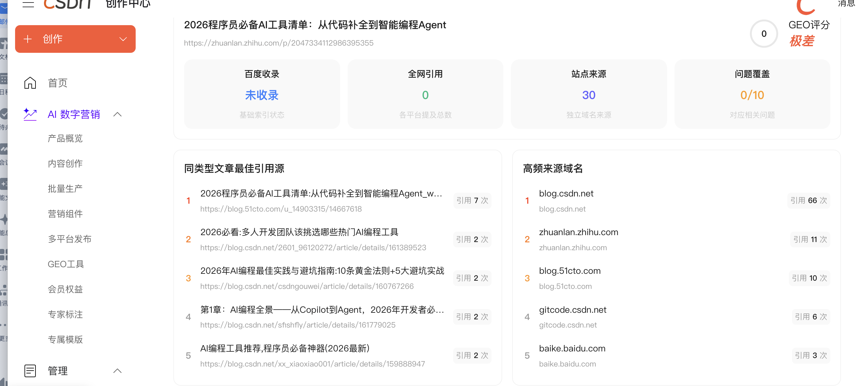The image size is (868, 386).
Task: Click 引用 2 次 badge on the 2026必看 row
Action: 472,239
